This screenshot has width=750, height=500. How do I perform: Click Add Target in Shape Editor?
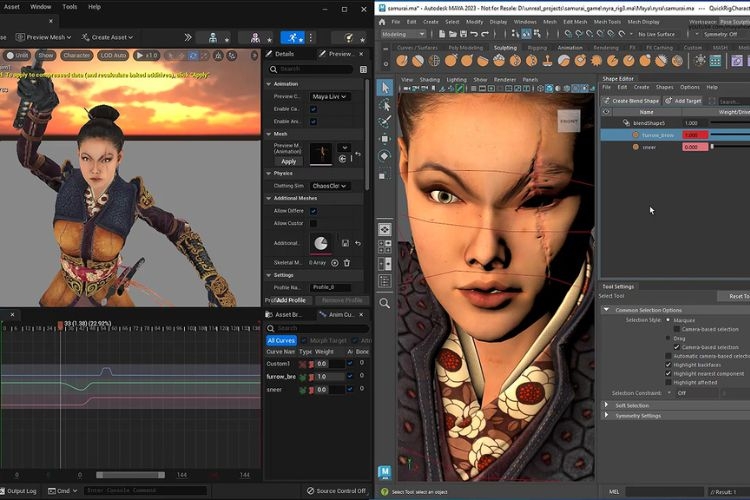click(x=683, y=101)
